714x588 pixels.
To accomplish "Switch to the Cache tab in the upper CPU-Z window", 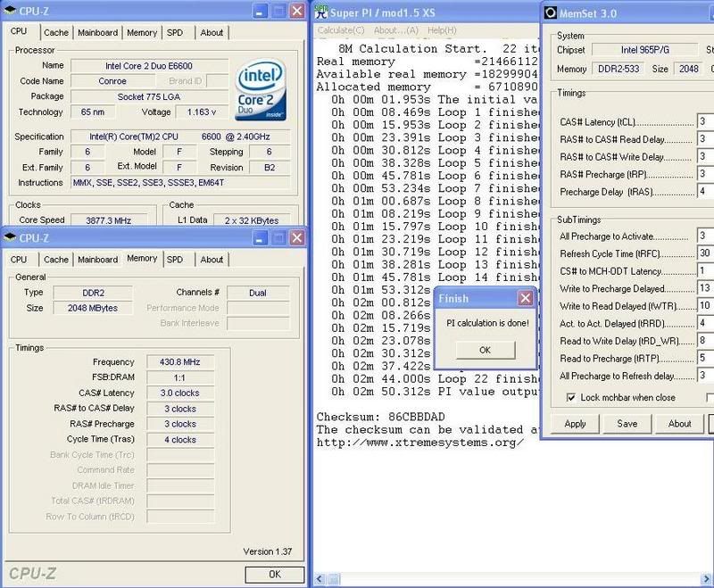I will [56, 33].
